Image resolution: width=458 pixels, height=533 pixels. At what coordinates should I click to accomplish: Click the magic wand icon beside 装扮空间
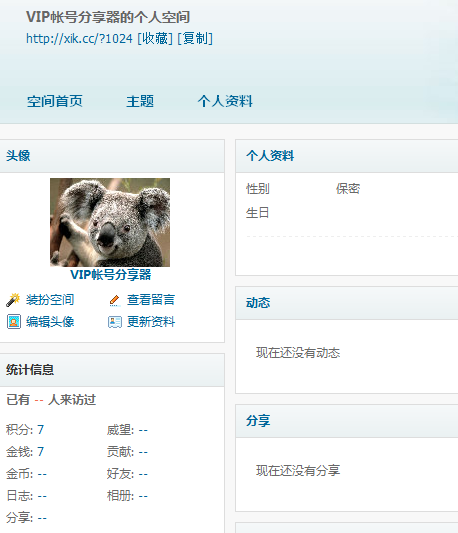[x=13, y=300]
